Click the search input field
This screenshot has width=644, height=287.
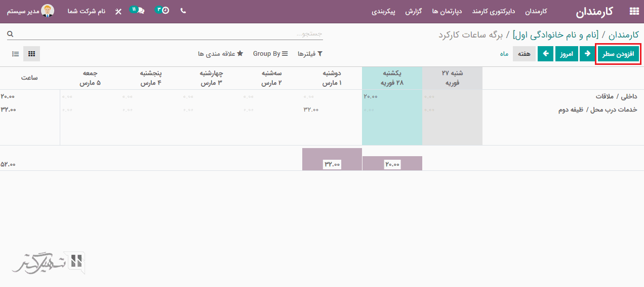(167, 34)
